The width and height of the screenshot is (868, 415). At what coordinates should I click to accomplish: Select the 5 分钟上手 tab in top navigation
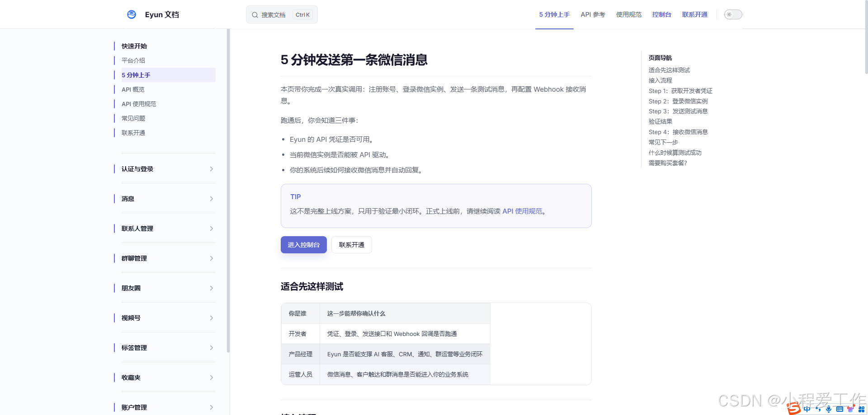[x=554, y=14]
